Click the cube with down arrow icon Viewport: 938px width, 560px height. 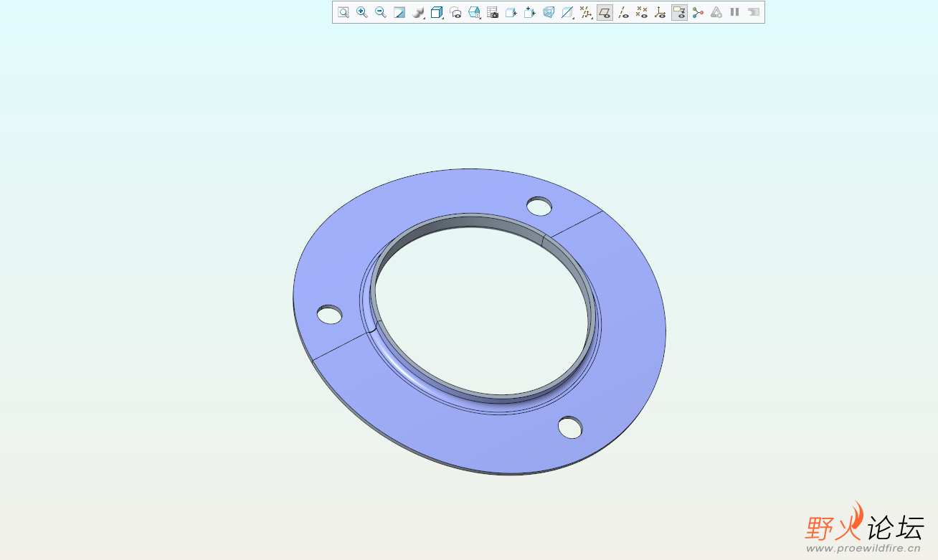(x=530, y=12)
